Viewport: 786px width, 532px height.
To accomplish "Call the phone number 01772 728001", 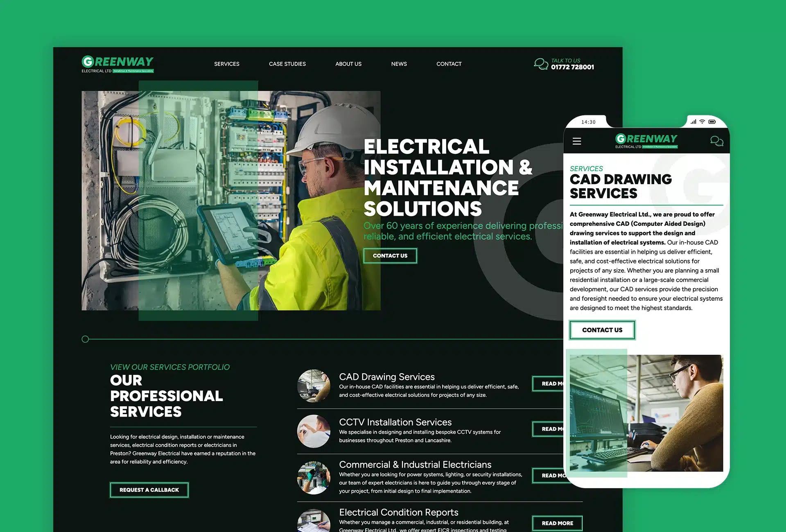I will pos(572,67).
